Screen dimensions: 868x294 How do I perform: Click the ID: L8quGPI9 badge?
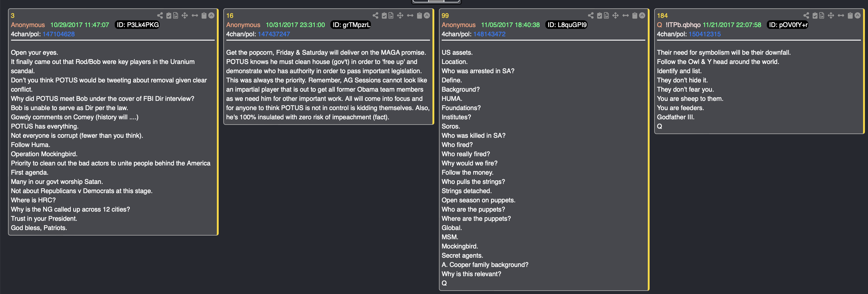567,25
